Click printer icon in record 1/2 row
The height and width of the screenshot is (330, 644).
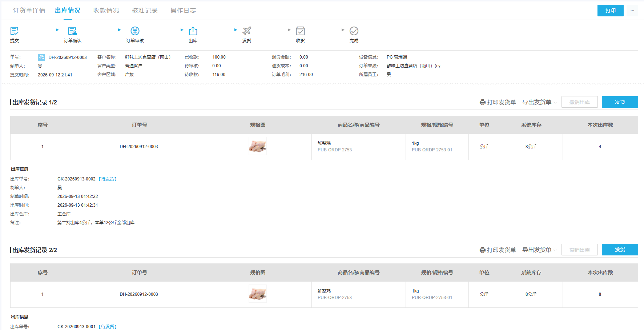coord(483,103)
